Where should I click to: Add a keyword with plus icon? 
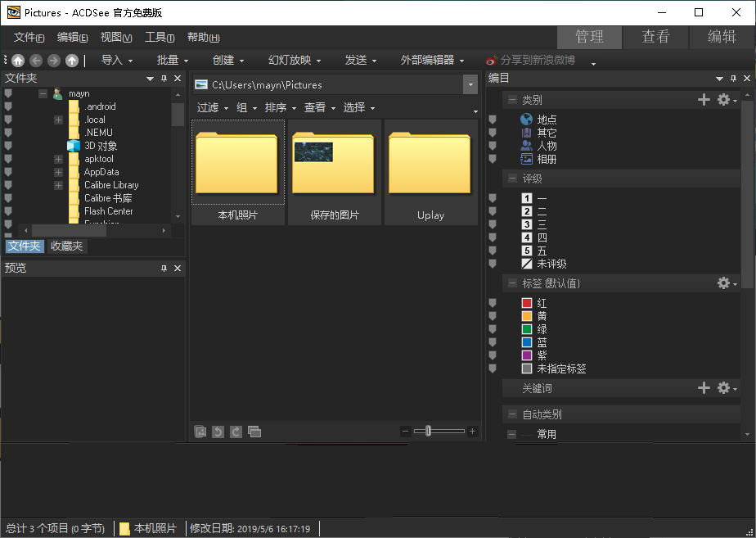704,387
